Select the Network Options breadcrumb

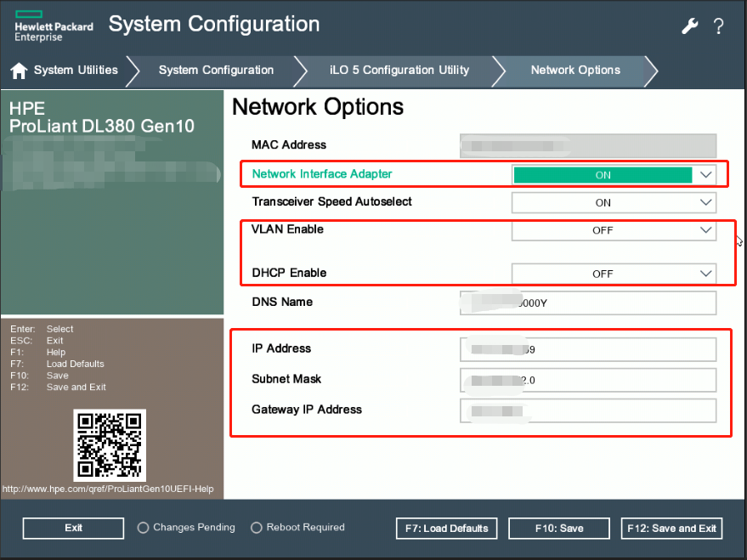pyautogui.click(x=575, y=71)
